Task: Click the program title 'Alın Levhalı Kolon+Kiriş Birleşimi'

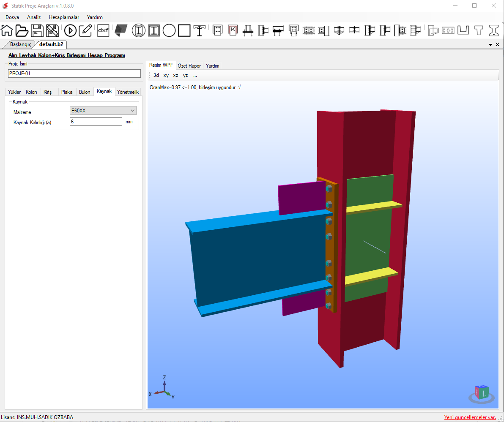Action: point(66,55)
